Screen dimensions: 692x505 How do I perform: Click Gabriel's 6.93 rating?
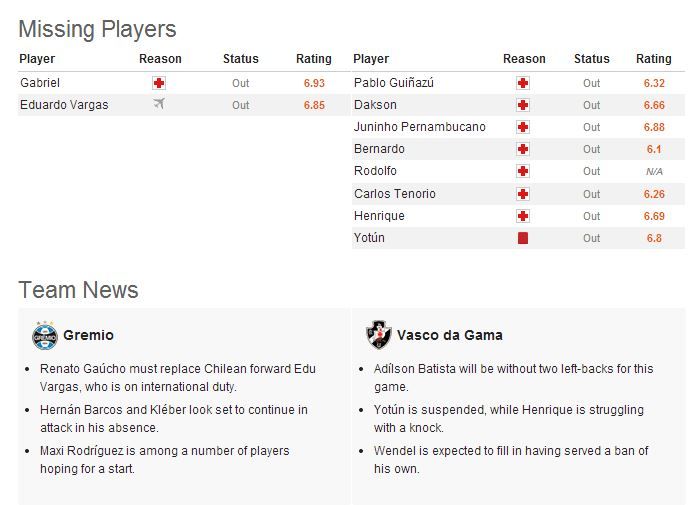[x=314, y=83]
